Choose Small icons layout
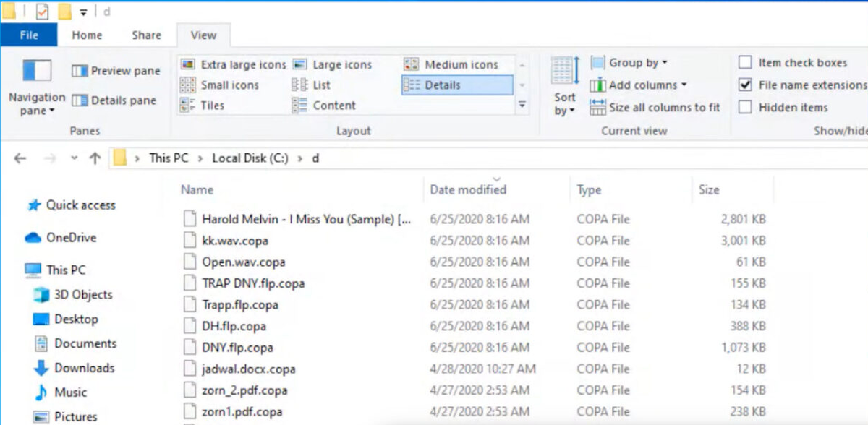868x425 pixels. click(x=220, y=85)
